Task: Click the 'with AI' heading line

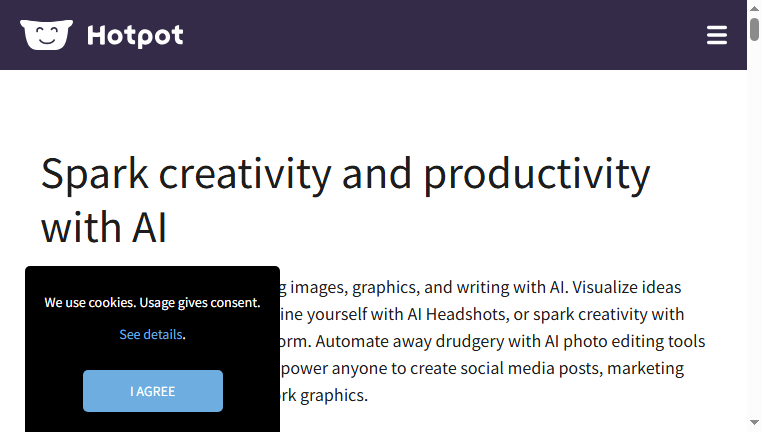Action: (104, 227)
